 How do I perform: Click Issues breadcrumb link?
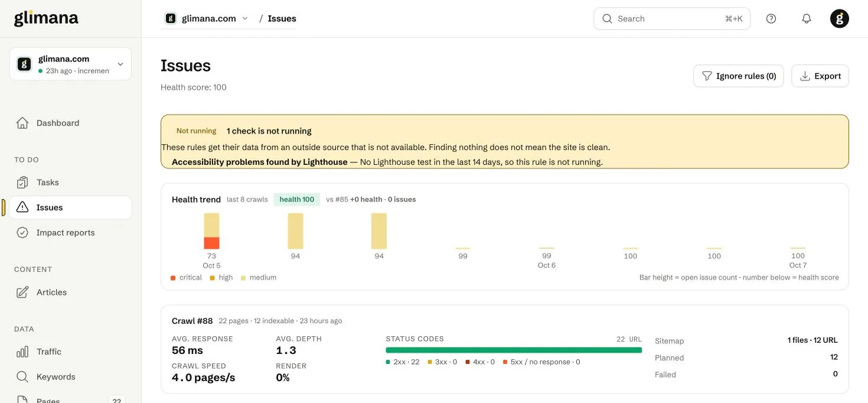[282, 18]
